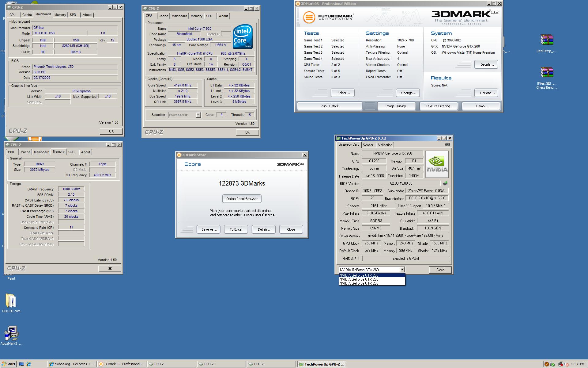Viewport: 588px width, 368px height.
Task: Click the DRAM Frequency 1000.3 MHz field
Action: [71, 189]
